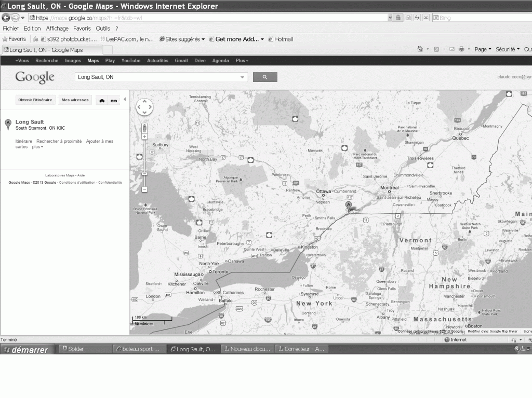The width and height of the screenshot is (532, 398).
Task: Open +Vous in the Google bar
Action: coord(22,61)
